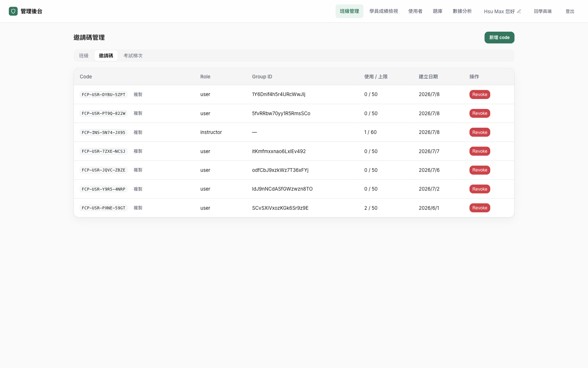Screen dimensions: 588x368
Task: Click the 1 / 60 usage value
Action: (370, 132)
